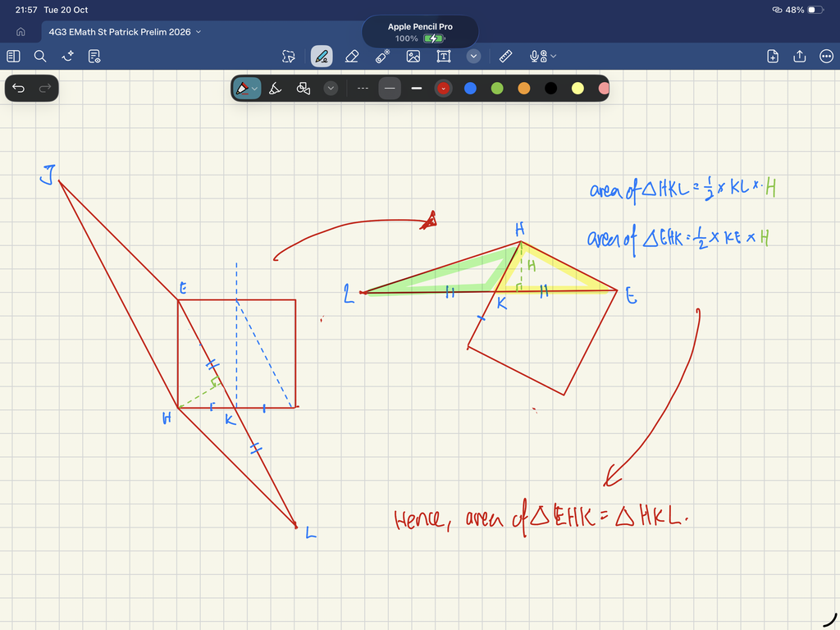
Task: Choose the orange pen color
Action: 524,89
